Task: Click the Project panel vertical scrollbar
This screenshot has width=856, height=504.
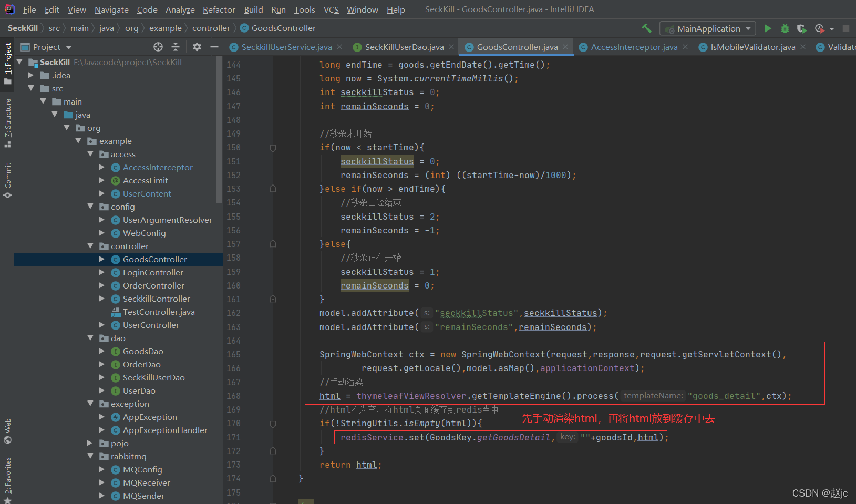Action: point(220,130)
